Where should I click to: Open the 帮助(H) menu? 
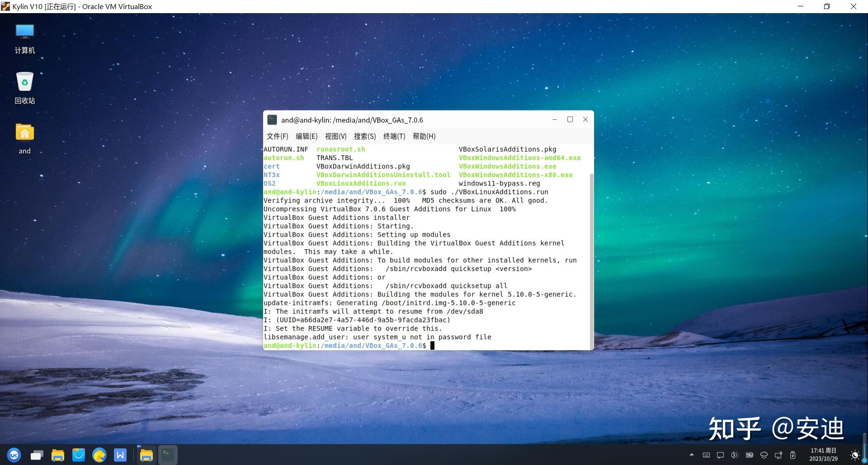(424, 136)
